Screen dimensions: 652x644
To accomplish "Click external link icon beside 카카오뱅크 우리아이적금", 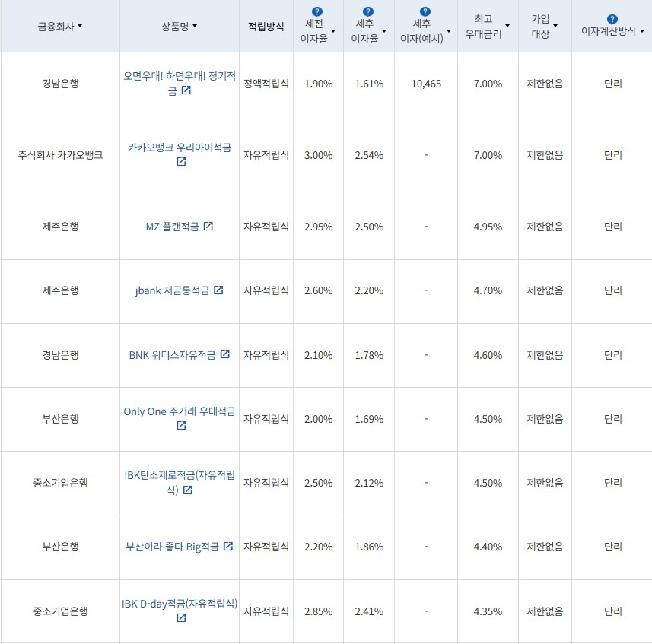I will 180,160.
